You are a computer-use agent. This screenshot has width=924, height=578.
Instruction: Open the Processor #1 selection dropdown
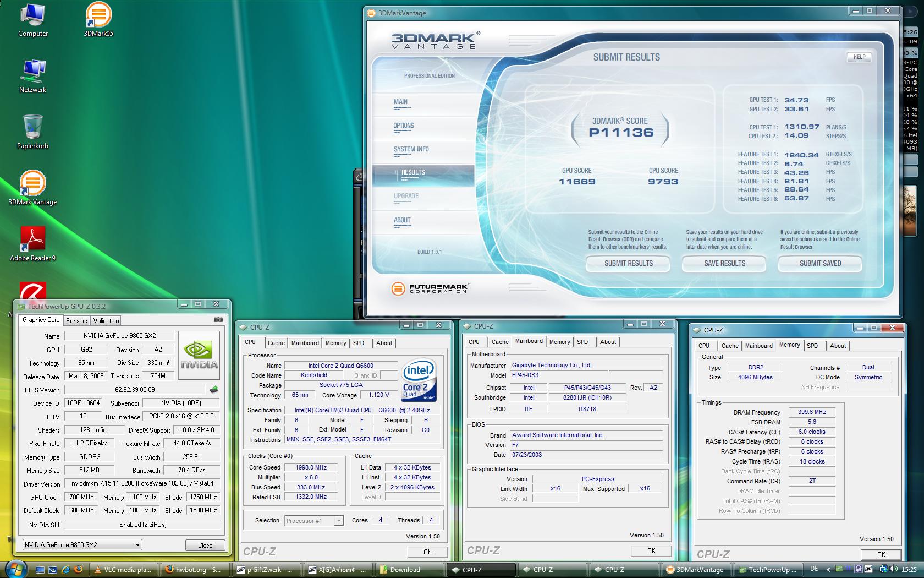pos(314,520)
